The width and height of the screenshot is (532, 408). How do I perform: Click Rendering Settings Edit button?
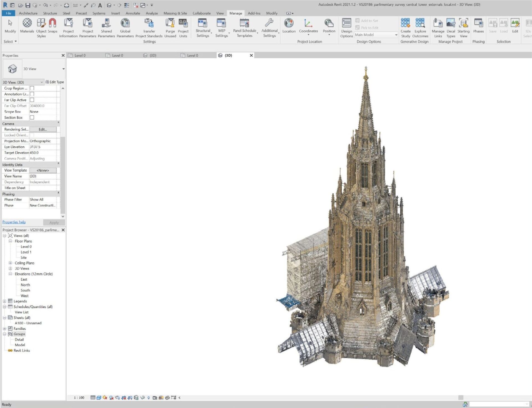click(43, 129)
